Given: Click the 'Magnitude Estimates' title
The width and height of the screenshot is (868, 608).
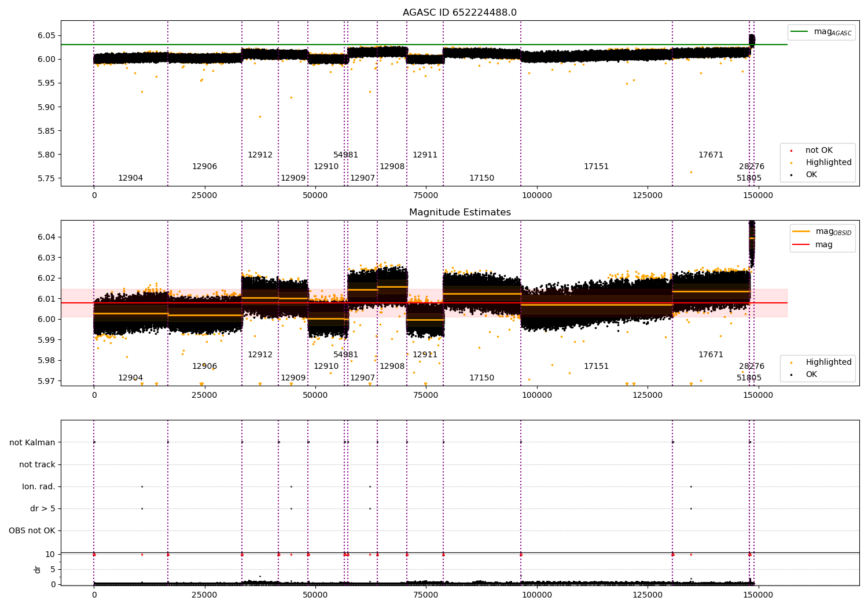Looking at the screenshot, I should tap(460, 213).
